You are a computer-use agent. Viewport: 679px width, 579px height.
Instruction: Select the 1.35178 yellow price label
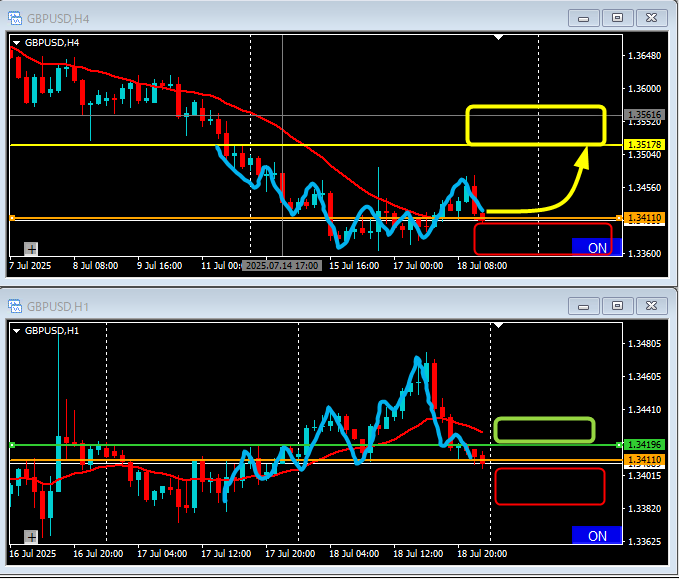click(644, 145)
